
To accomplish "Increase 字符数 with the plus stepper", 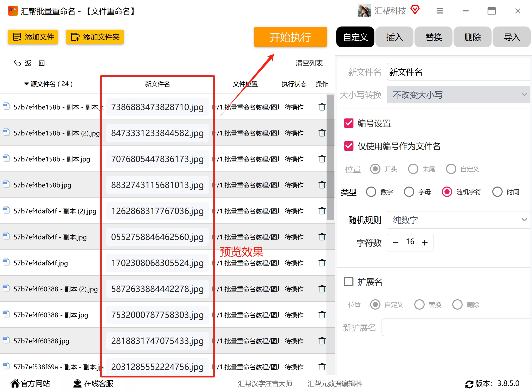I will (425, 243).
